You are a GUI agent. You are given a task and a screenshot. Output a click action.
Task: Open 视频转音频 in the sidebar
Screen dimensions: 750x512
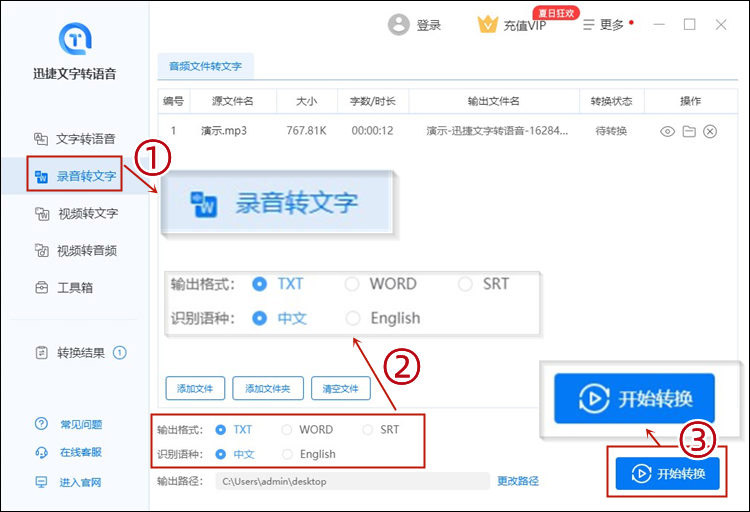click(x=76, y=250)
